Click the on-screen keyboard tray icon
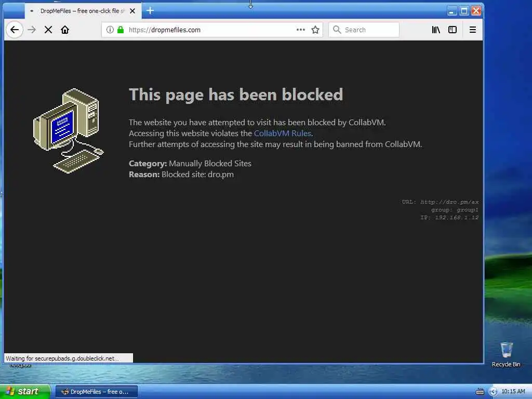The width and height of the screenshot is (532, 399). (480, 392)
